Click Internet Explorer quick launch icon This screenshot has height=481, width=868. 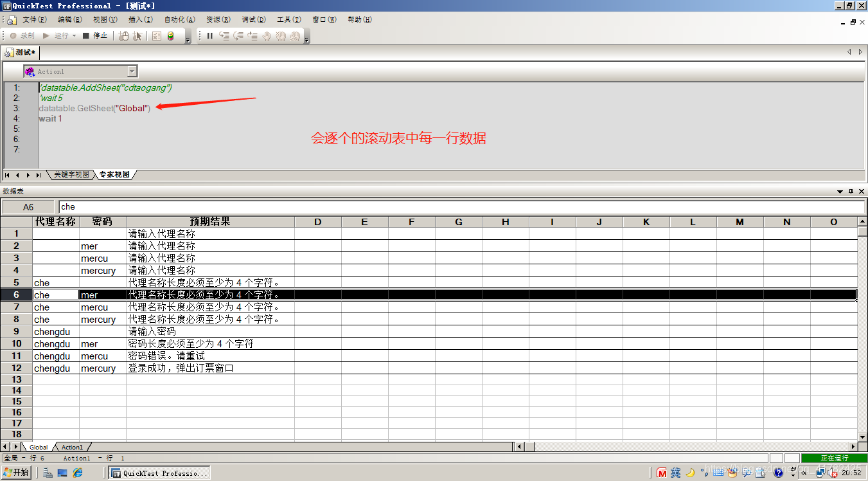coord(78,473)
